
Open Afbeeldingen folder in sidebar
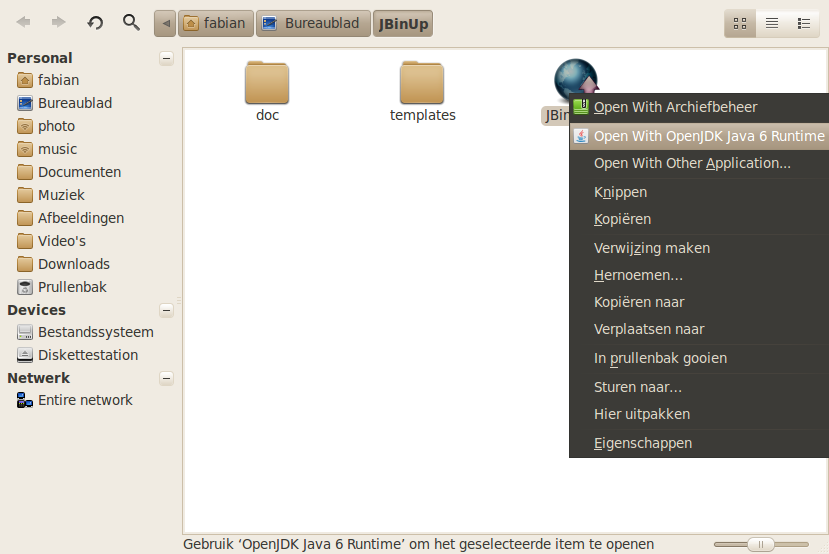point(70,218)
